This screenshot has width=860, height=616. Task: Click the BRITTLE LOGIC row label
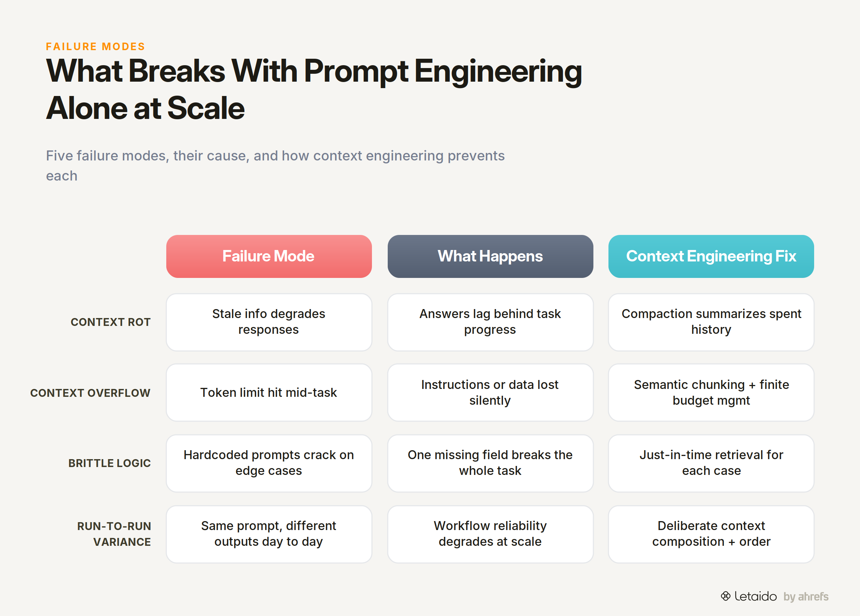coord(110,463)
